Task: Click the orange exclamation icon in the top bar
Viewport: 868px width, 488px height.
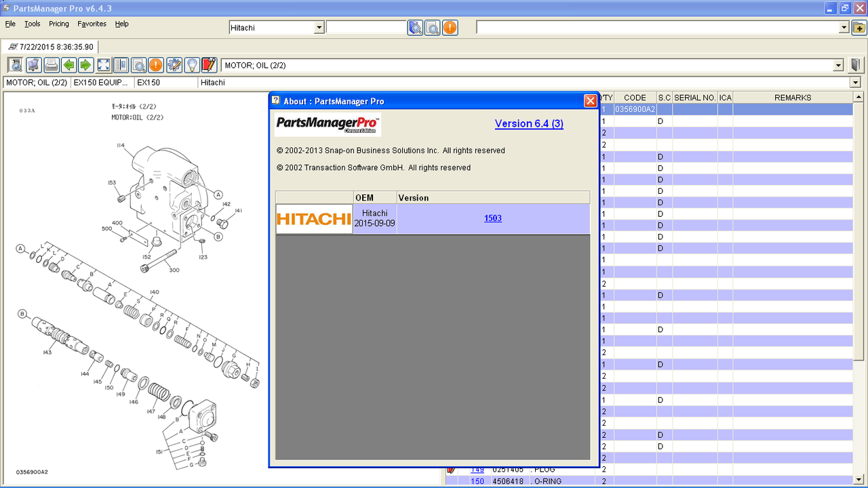Action: 450,28
